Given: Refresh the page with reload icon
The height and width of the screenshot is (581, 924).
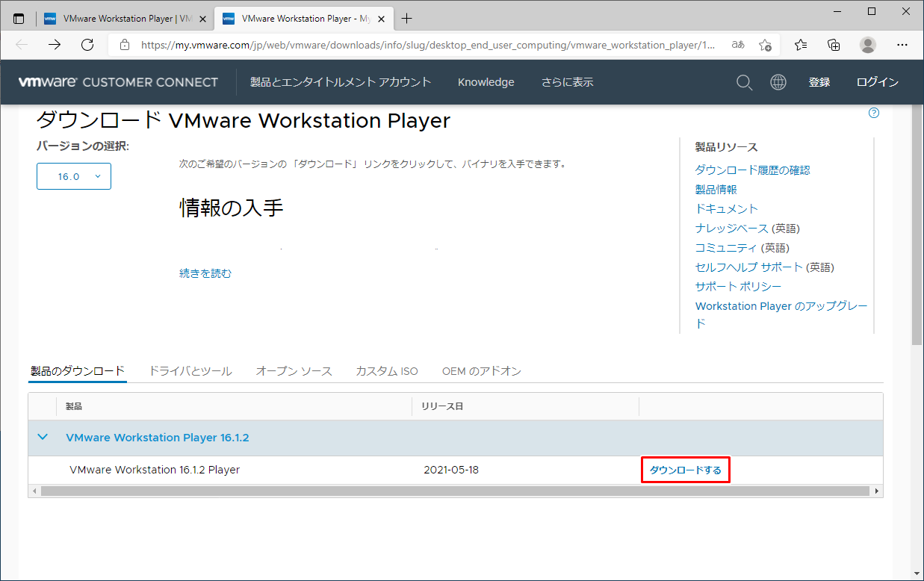Looking at the screenshot, I should point(87,45).
